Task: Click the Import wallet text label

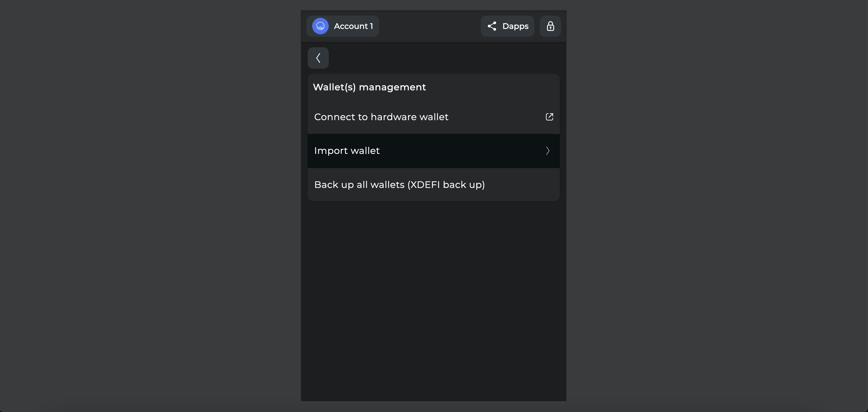Action: tap(347, 151)
